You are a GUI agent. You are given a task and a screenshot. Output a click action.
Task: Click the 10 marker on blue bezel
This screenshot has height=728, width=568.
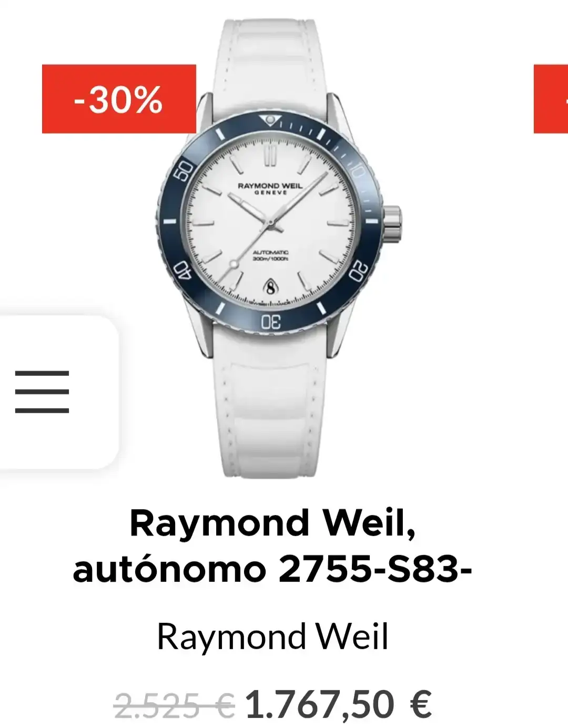pyautogui.click(x=357, y=170)
